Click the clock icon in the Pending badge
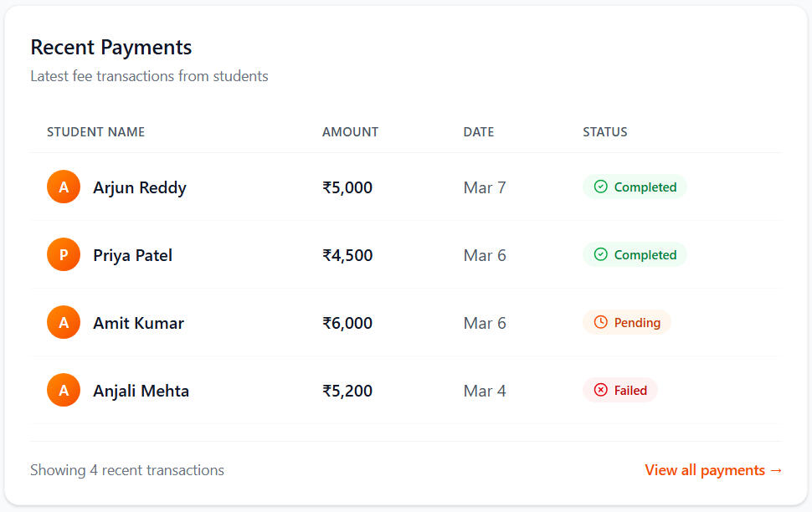Viewport: 812px width, 512px height. 600,322
